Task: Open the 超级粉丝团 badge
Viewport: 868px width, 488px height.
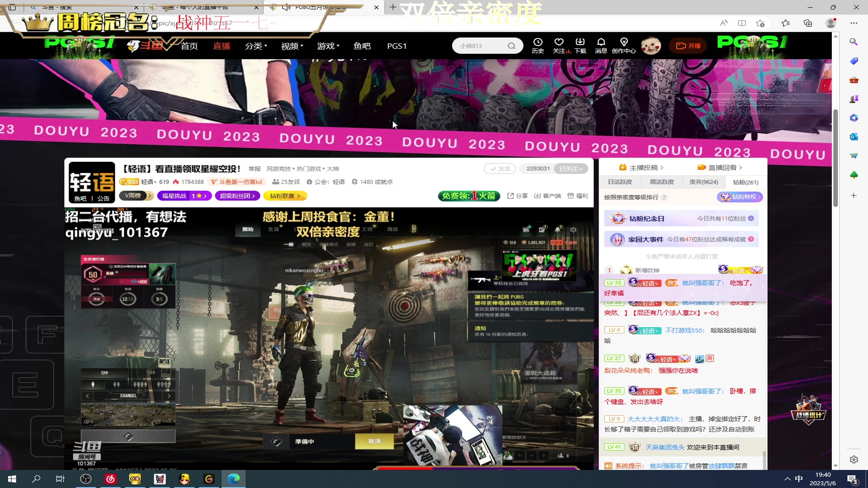Action: click(x=237, y=196)
